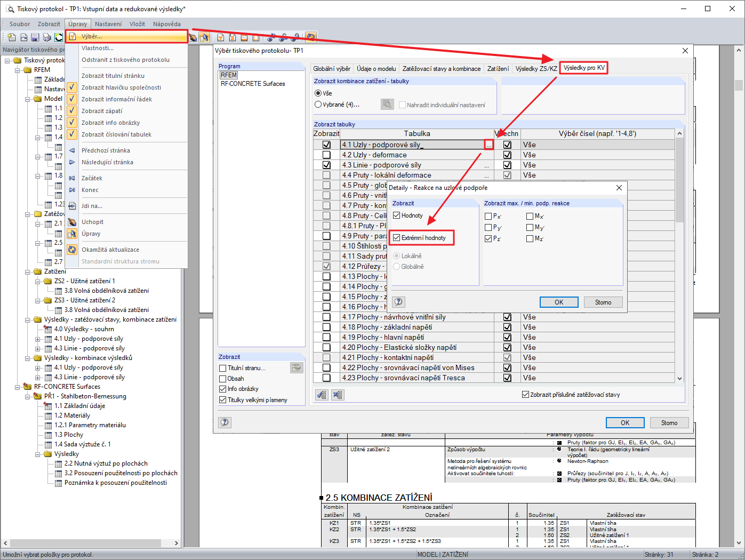Screen dimensions: 745x560
Task: Uncheck the Pz' reaction checkbox
Action: [488, 238]
